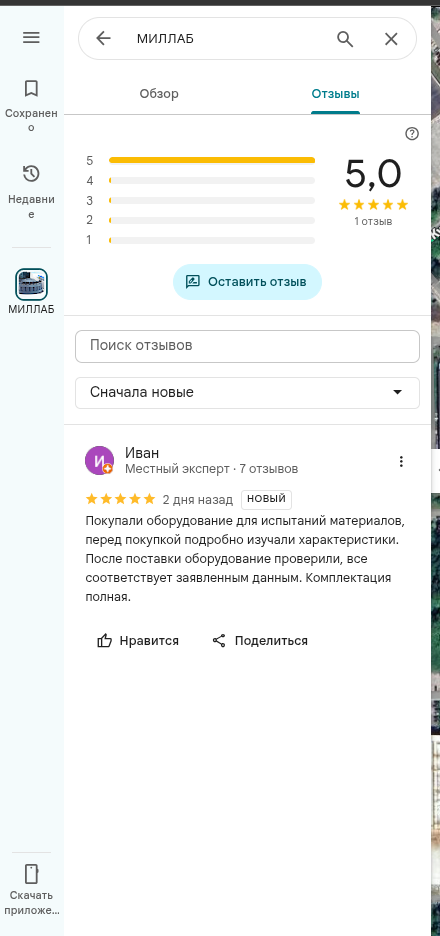Switch to the Обзор tab
The image size is (440, 936).
(x=159, y=94)
